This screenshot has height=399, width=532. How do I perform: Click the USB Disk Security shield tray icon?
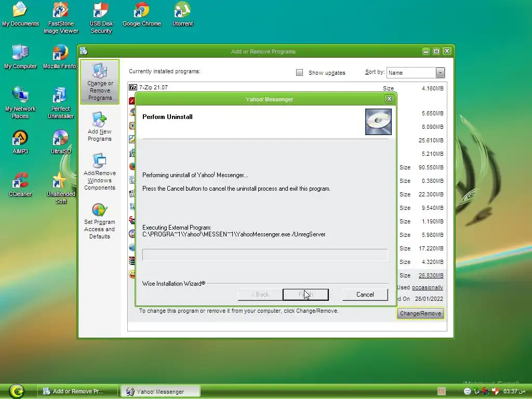point(495,391)
